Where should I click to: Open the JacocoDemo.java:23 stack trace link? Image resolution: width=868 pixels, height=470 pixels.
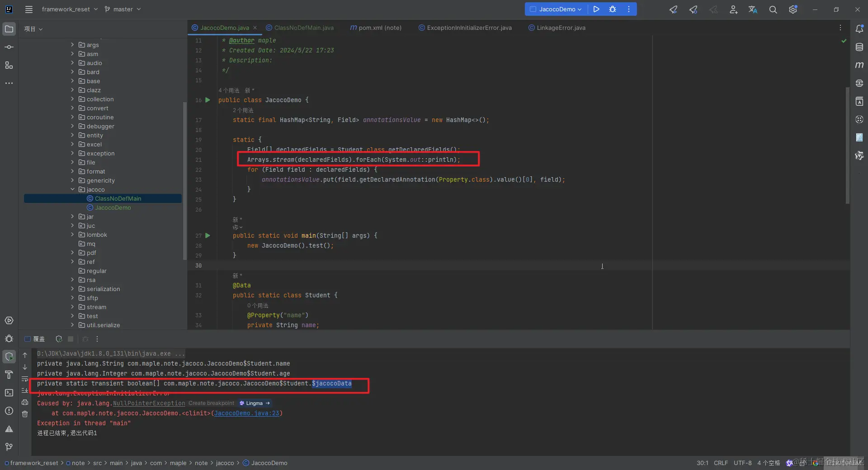click(x=247, y=413)
